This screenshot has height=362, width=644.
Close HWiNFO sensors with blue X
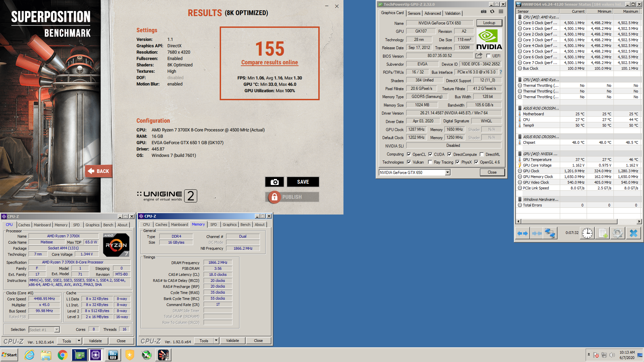click(633, 233)
